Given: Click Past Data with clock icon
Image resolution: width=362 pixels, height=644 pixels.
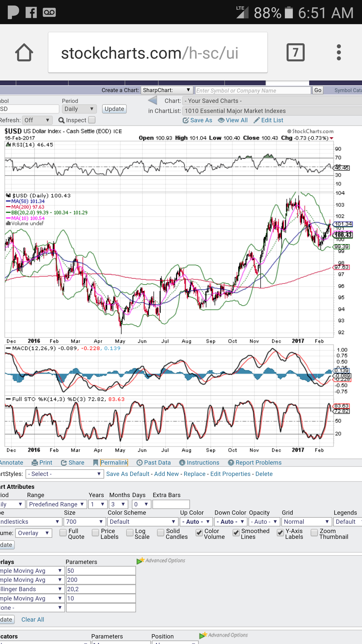Looking at the screenshot, I should coord(154,463).
